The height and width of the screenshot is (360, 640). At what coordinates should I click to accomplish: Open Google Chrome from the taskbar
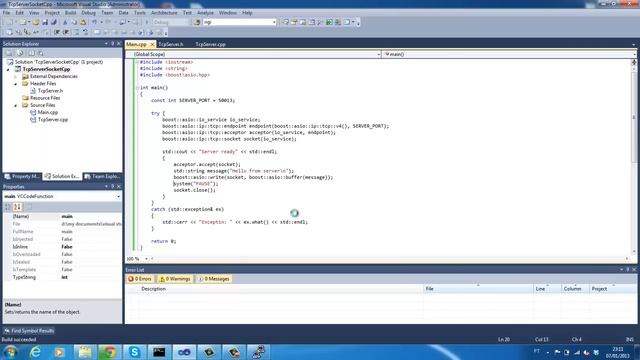(x=109, y=352)
